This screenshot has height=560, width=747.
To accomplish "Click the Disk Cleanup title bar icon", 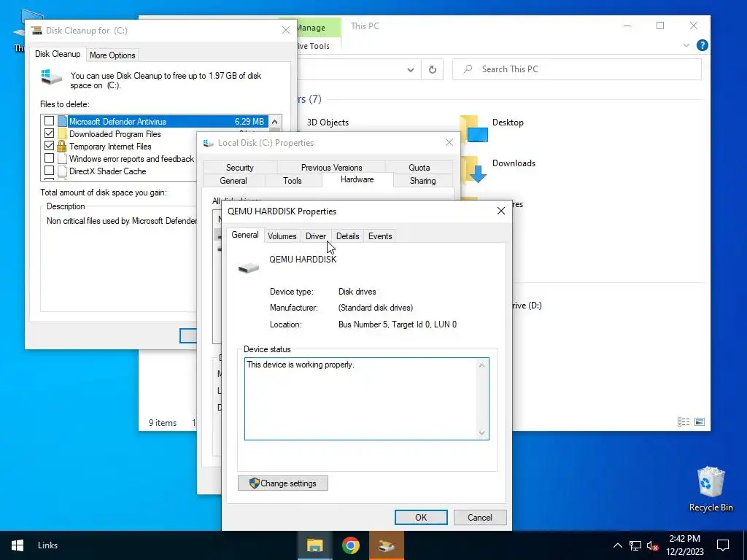I will [36, 31].
